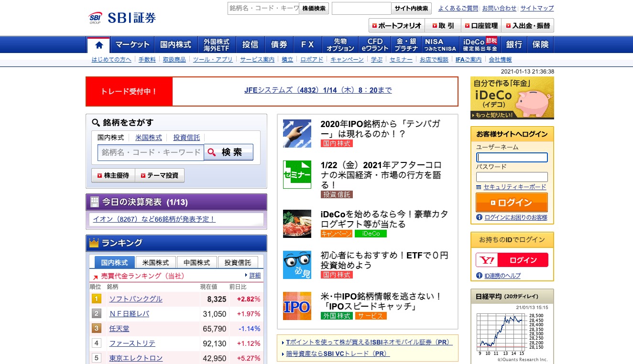The width and height of the screenshot is (633, 364).
Task: Open the JFEシステムズ (4832) link
Action: click(318, 90)
